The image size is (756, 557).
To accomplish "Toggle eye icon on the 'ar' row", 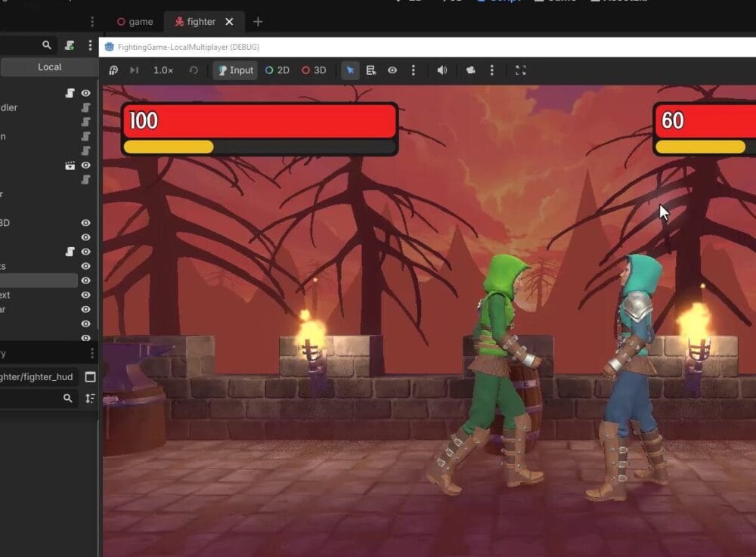I will (x=86, y=309).
